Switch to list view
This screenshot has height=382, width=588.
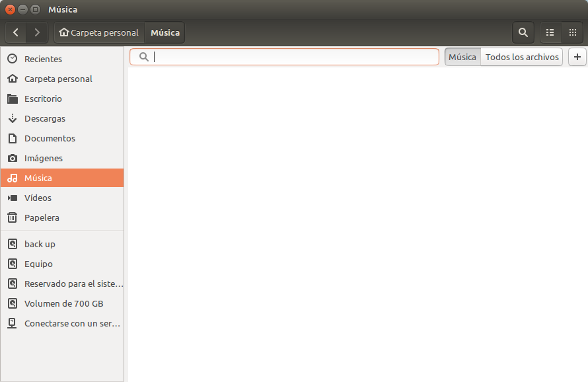(550, 32)
